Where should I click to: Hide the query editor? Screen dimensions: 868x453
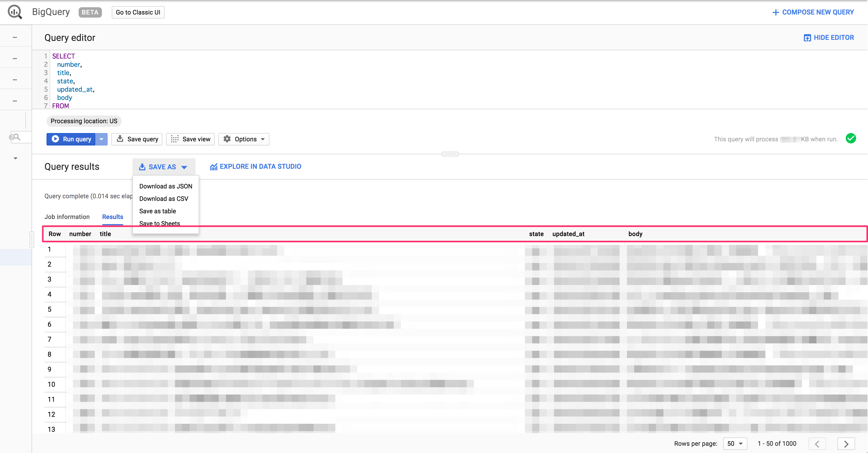829,38
